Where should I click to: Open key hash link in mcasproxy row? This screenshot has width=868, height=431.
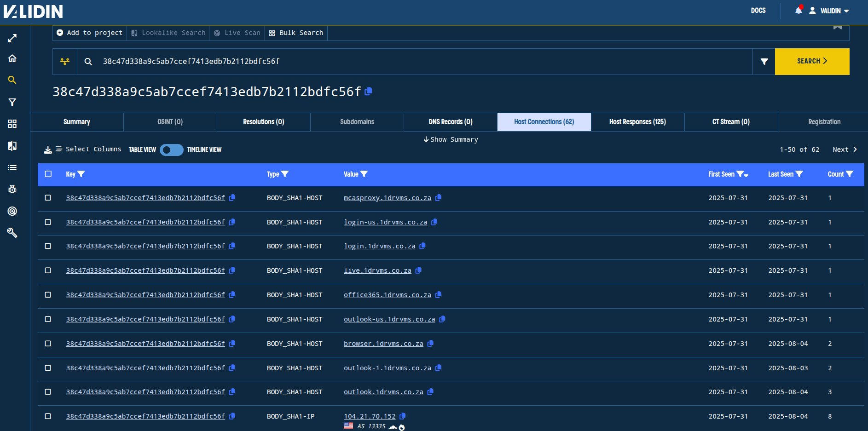coord(145,198)
